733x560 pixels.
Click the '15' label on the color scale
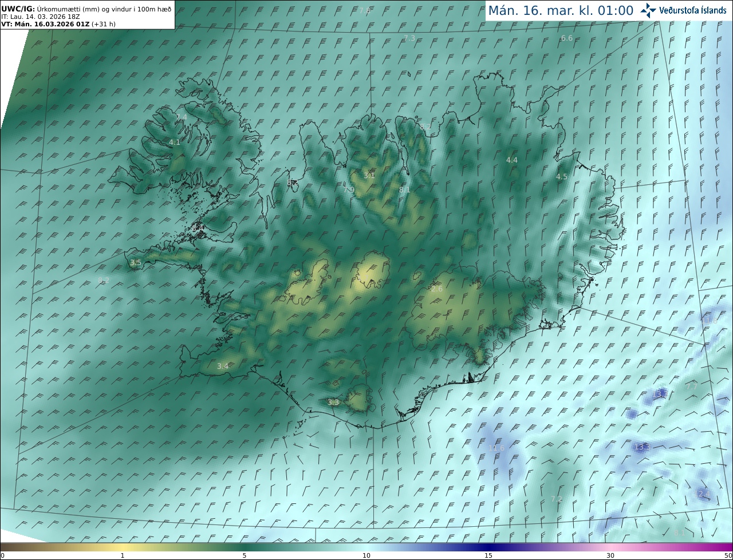click(x=488, y=556)
